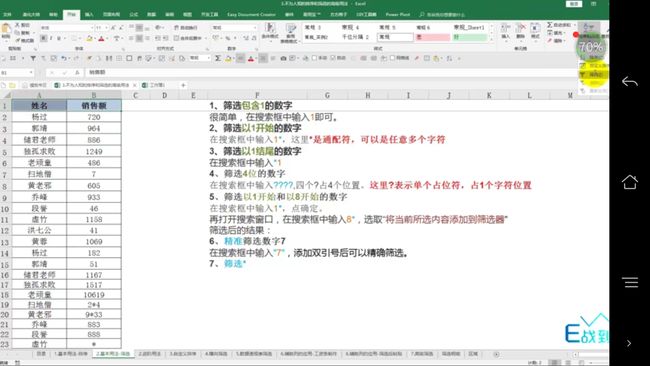Toggle the first checkbox in quick toolbar
Screen dimensions: 650x366
(x=314, y=58)
